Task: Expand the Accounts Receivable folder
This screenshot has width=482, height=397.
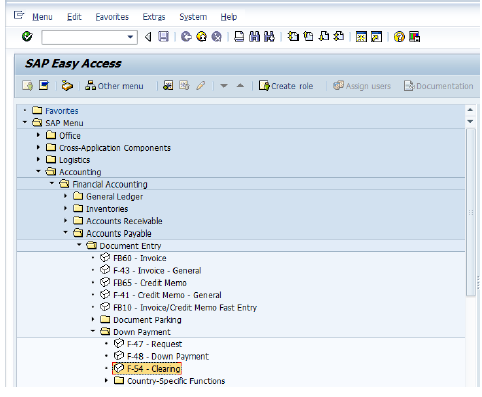Action: tap(65, 220)
